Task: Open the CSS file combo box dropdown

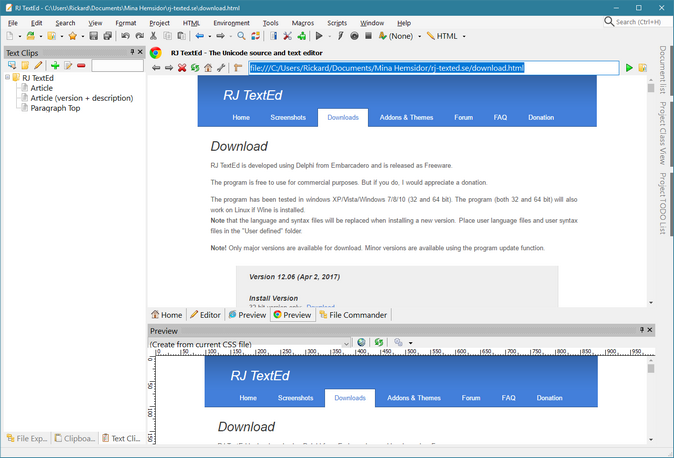Action: pyautogui.click(x=346, y=344)
